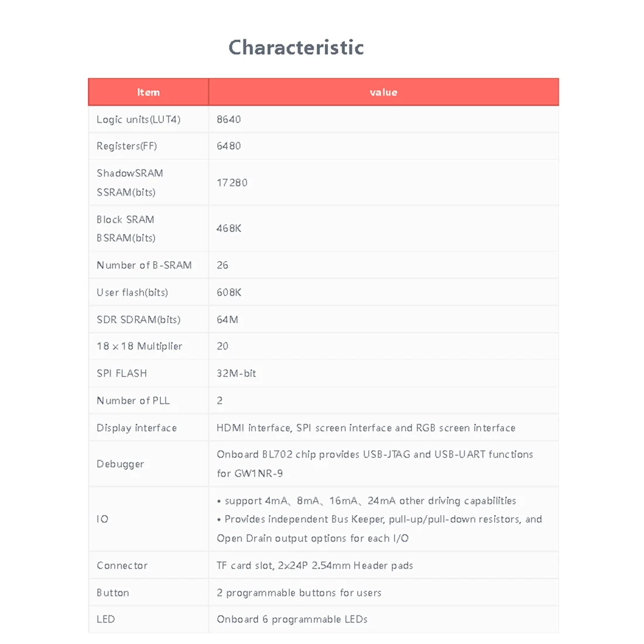Select the Registers(FF) row label
This screenshot has height=644, width=644.
[127, 146]
